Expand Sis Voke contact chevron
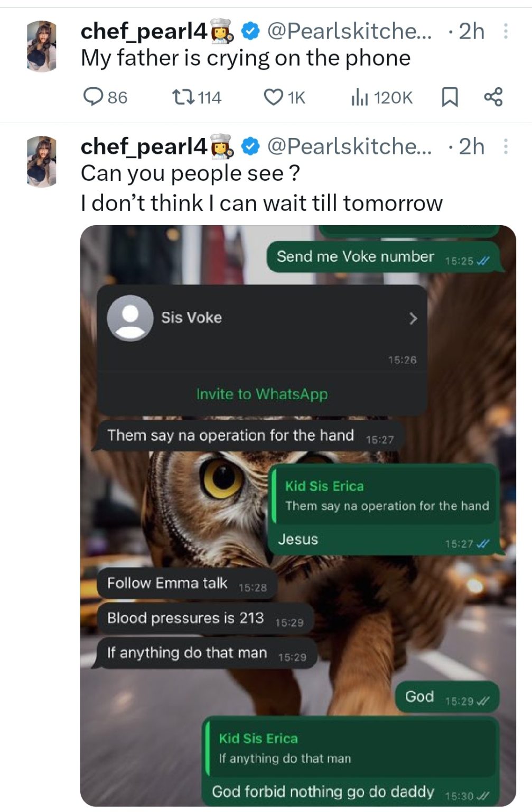This screenshot has width=532, height=812. 413,318
